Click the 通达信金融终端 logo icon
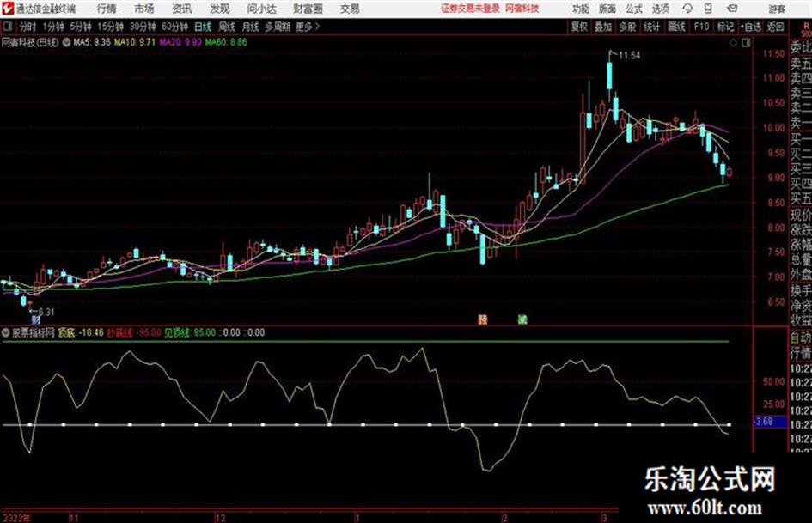 (x=8, y=9)
